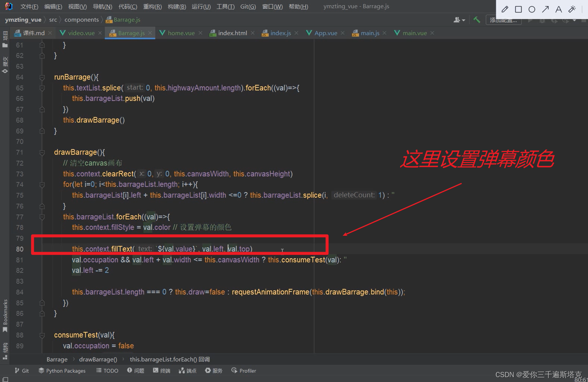Open the 提交 (Commit) side panel
The height and width of the screenshot is (382, 588).
tap(5, 65)
